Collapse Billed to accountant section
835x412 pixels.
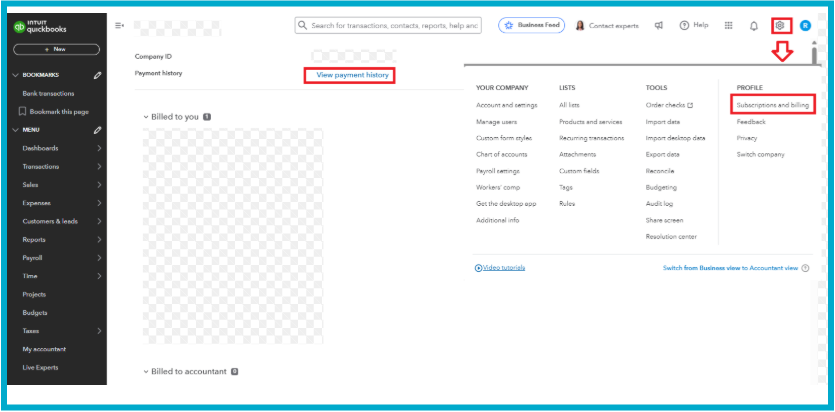[146, 372]
